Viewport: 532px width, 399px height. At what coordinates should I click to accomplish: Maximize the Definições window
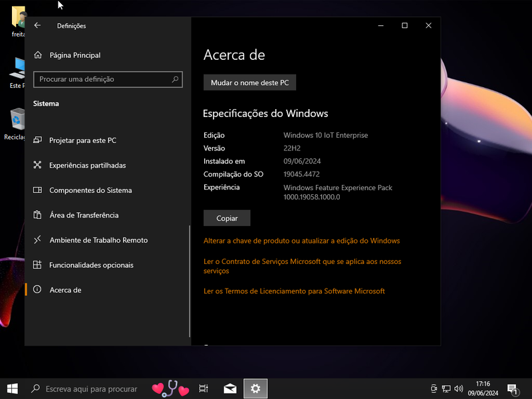(404, 25)
